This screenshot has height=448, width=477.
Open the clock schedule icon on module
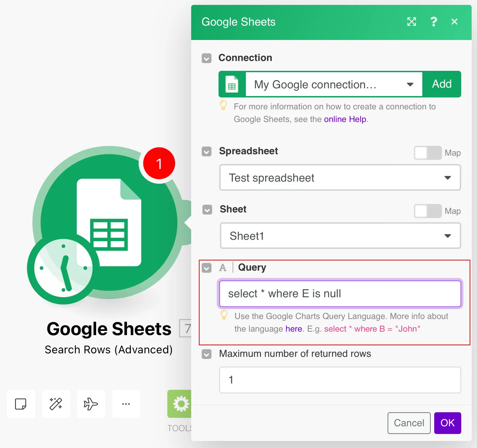(63, 268)
